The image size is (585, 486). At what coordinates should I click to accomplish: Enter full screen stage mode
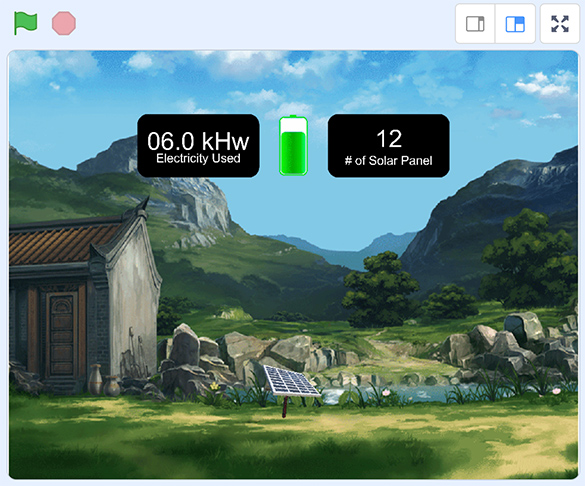[x=560, y=24]
